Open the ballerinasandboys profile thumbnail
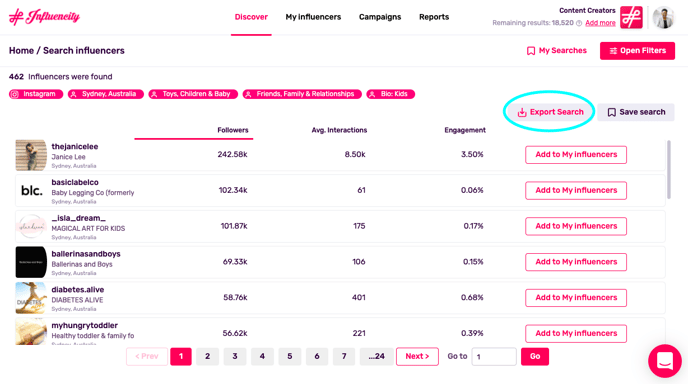Viewport: 688px width, 384px height. click(x=31, y=262)
